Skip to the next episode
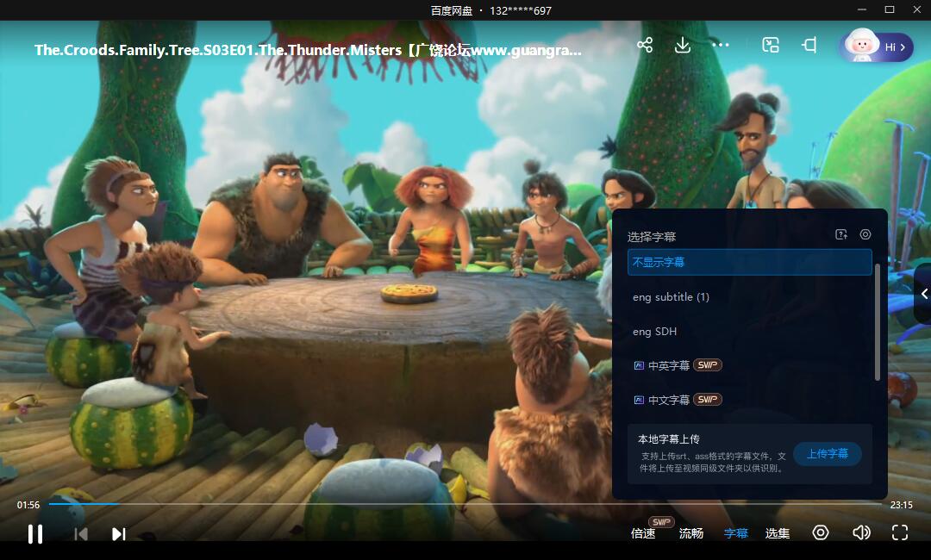 [x=119, y=534]
